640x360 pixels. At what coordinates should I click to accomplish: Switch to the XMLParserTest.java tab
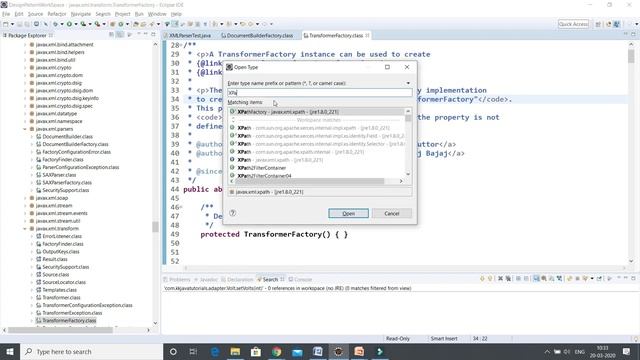point(190,36)
